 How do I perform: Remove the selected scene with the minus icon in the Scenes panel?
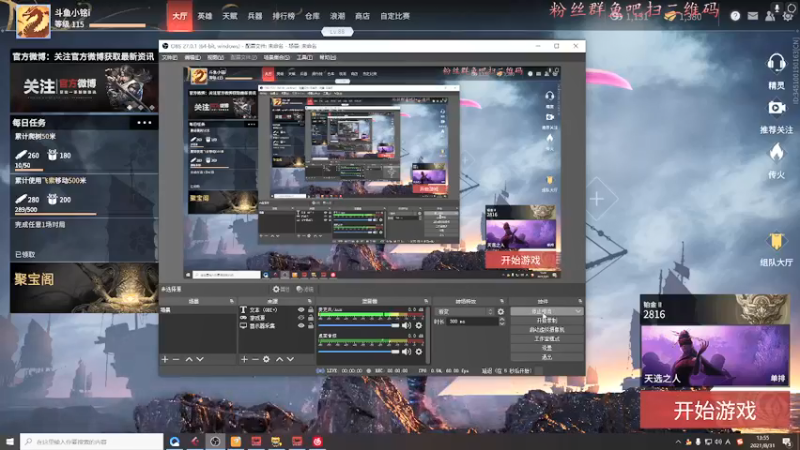click(x=176, y=359)
